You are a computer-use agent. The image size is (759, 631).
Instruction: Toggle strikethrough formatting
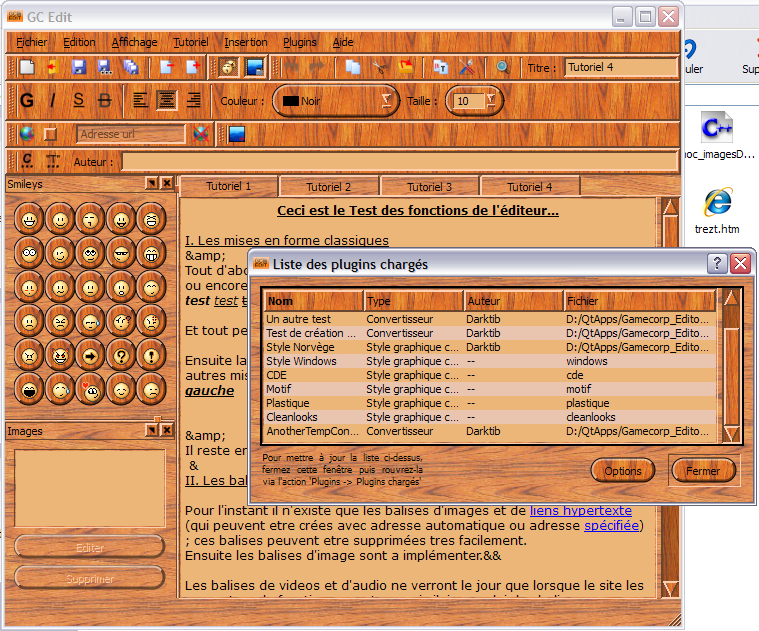[105, 101]
